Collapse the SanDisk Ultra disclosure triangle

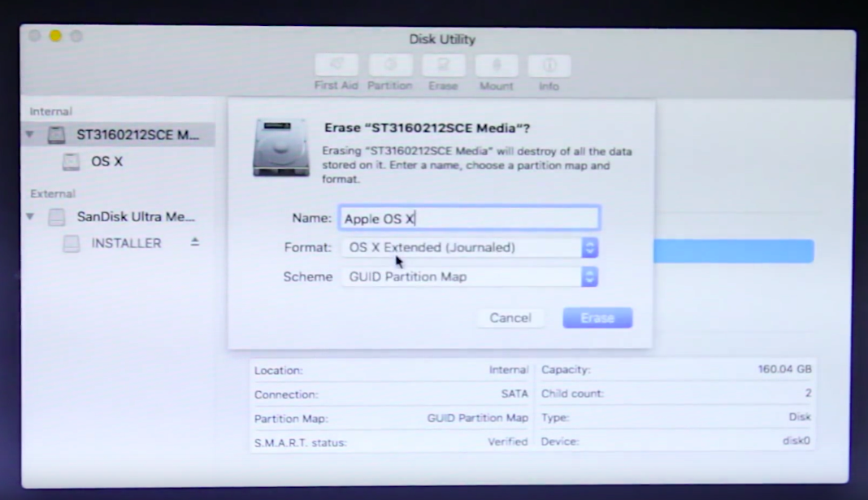click(30, 216)
